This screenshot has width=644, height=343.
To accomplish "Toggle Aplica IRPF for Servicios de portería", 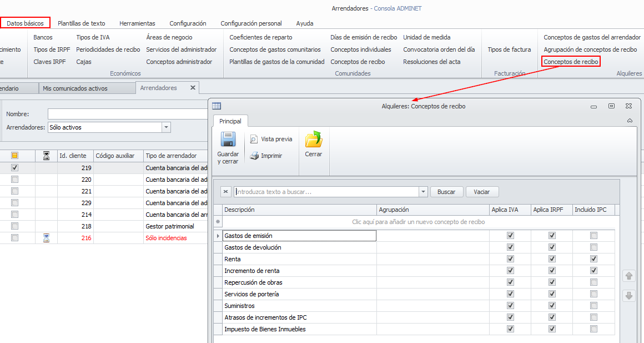I will (552, 294).
